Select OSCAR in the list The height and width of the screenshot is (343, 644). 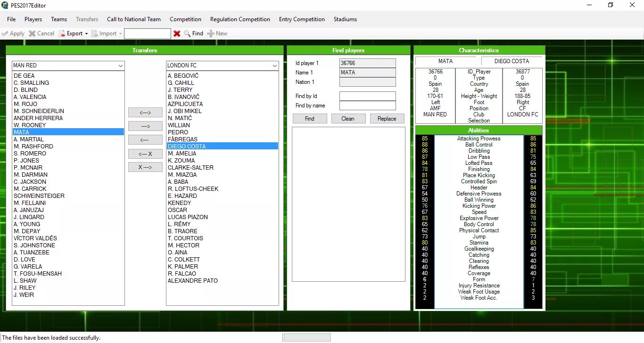click(223, 210)
